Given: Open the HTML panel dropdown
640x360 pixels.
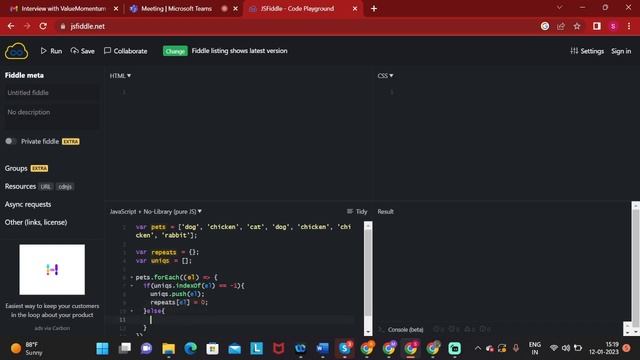Looking at the screenshot, I should 120,76.
